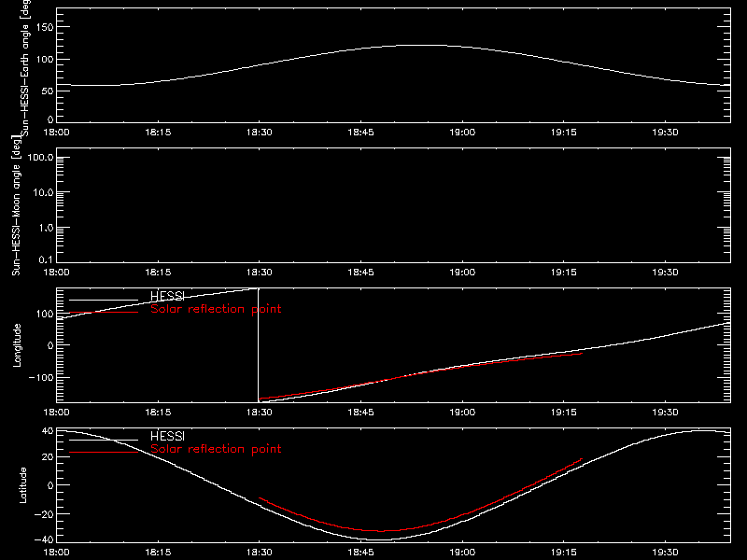The height and width of the screenshot is (560, 747).
Task: Click the '0' tick on Longitude axis
Action: click(50, 345)
